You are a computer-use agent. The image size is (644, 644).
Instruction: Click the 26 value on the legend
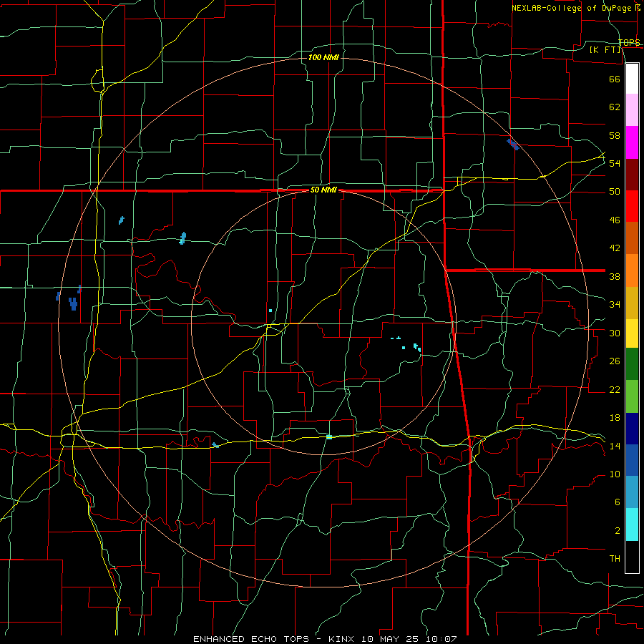[x=615, y=361]
